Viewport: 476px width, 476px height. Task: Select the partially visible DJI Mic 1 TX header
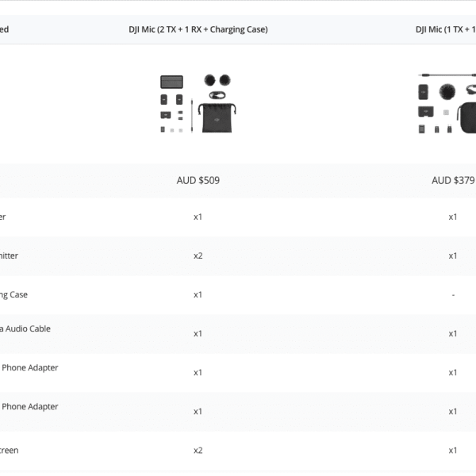coord(445,29)
